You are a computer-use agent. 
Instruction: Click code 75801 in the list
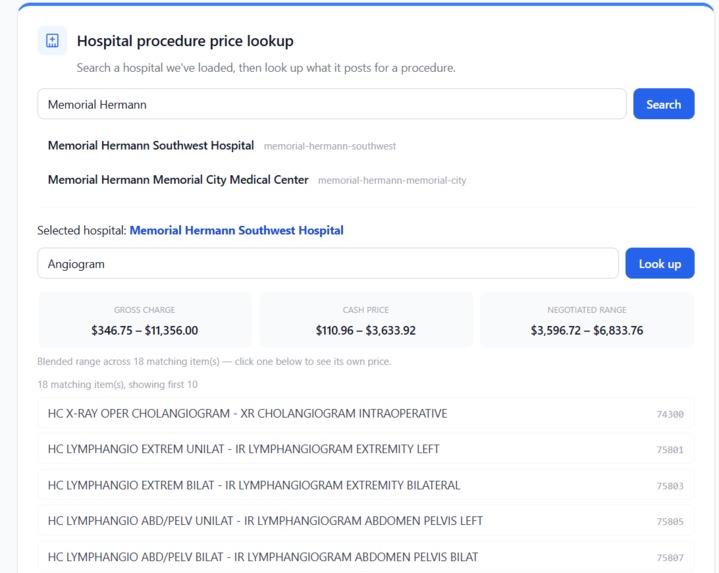(x=670, y=450)
